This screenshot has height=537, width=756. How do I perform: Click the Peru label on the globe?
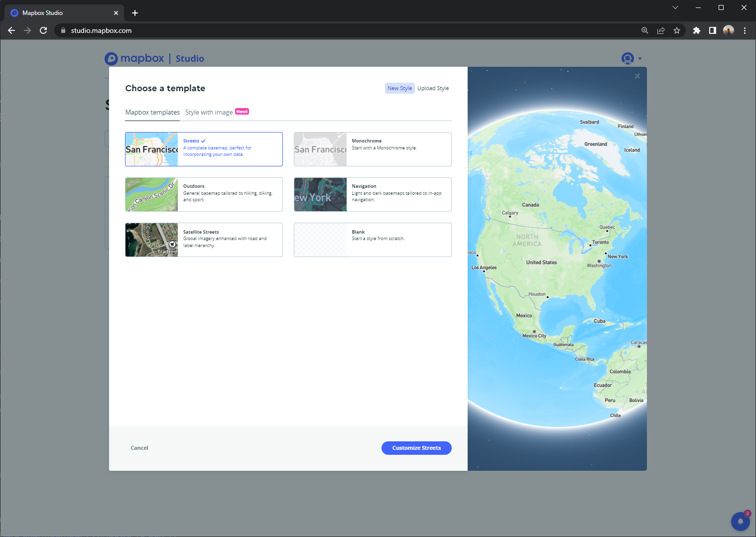point(610,400)
